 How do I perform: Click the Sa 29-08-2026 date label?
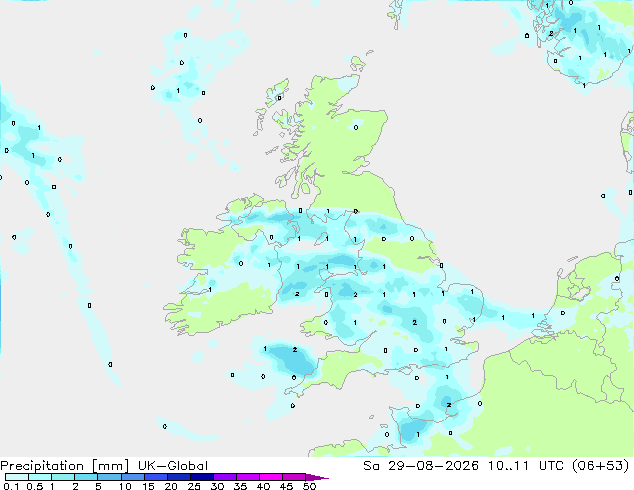[x=421, y=466]
